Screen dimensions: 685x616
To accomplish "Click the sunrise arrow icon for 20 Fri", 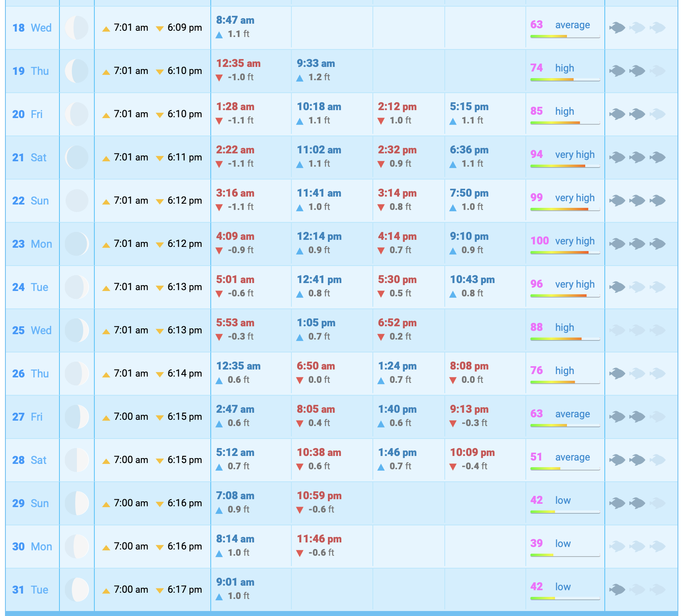I will [106, 115].
